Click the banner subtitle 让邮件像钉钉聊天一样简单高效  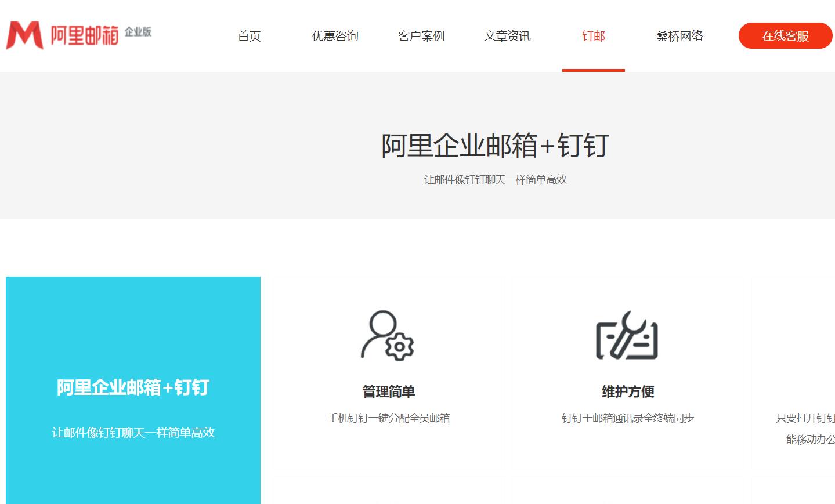pos(495,180)
